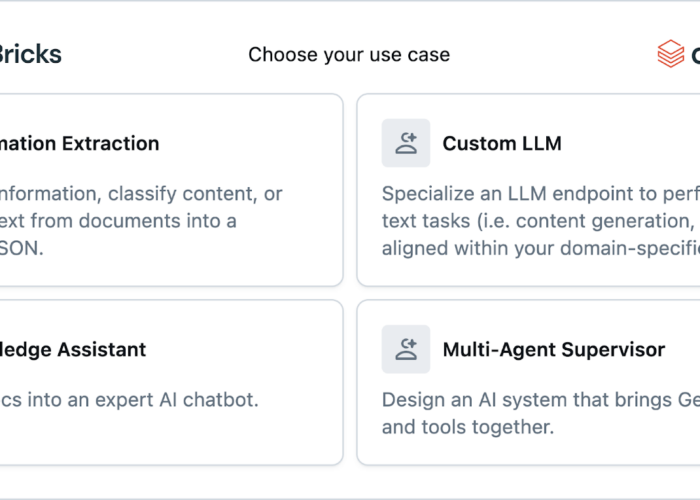Click empty space below the chatbot description
This screenshot has height=500, width=700.
click(x=170, y=438)
